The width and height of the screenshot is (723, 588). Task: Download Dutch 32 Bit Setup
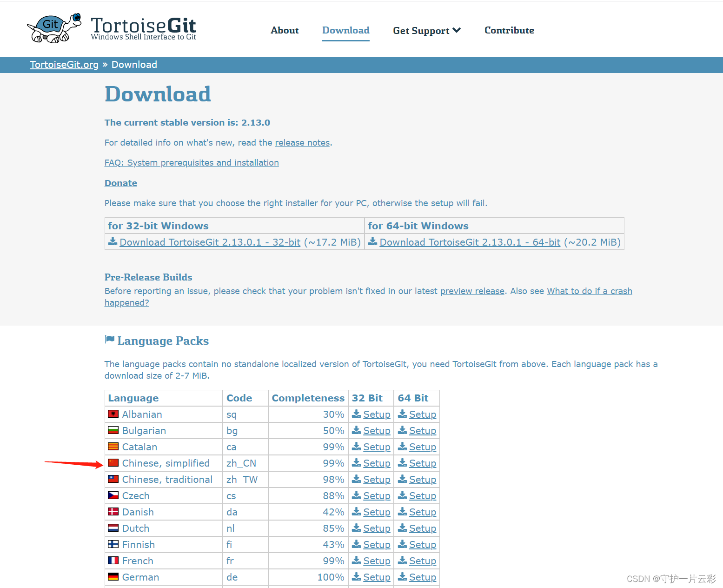pyautogui.click(x=377, y=528)
